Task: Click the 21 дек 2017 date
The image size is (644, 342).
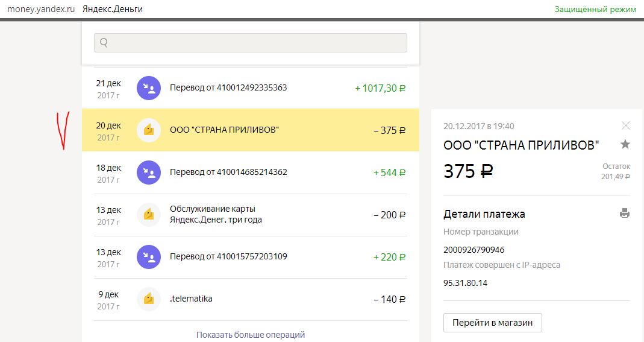Action: [108, 89]
